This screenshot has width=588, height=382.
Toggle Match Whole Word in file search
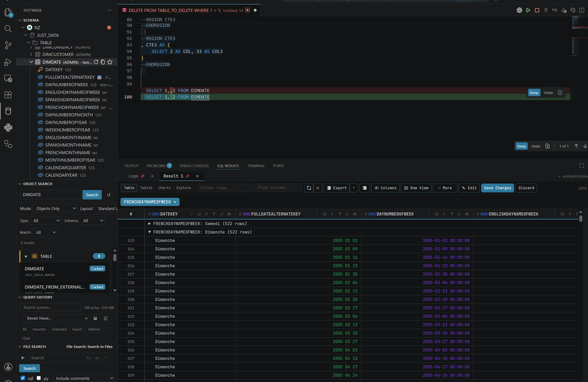click(x=97, y=358)
